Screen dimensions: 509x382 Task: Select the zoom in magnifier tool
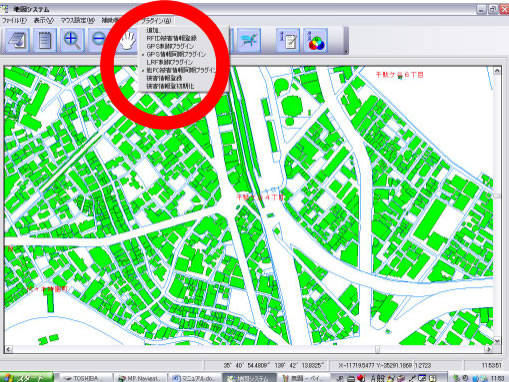[x=72, y=40]
